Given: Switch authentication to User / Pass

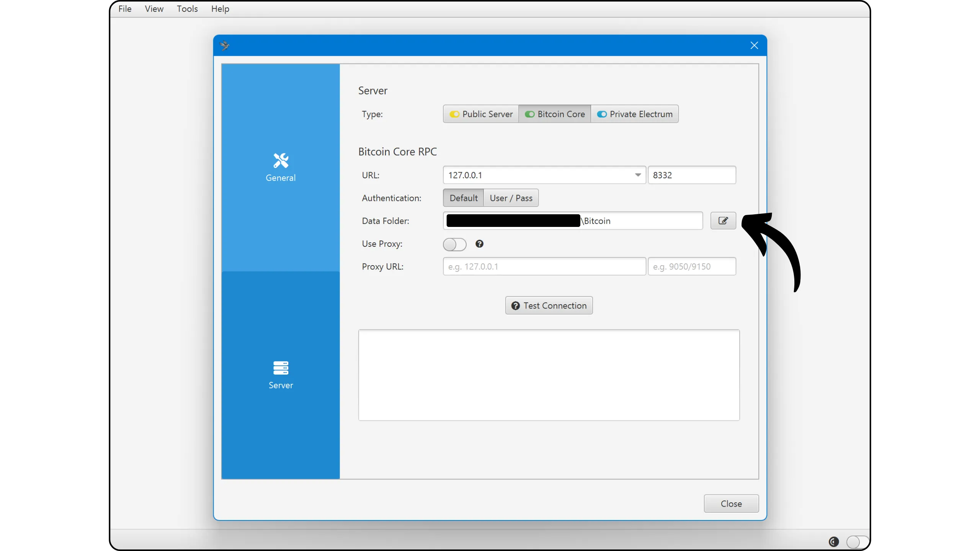Looking at the screenshot, I should pyautogui.click(x=511, y=198).
